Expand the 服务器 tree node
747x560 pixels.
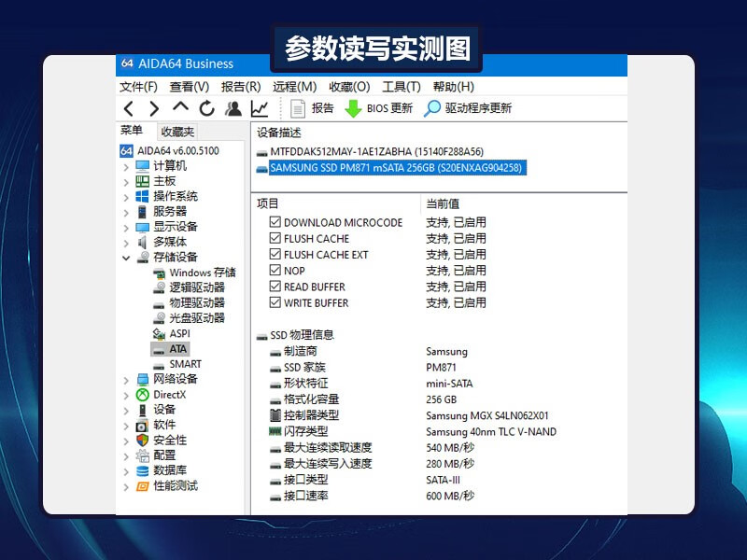126,213
